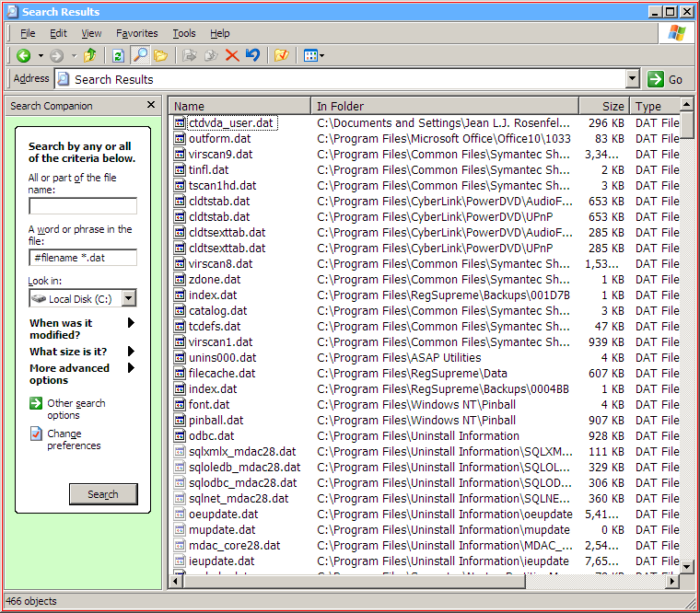The width and height of the screenshot is (700, 613).
Task: Select the font.dat file icon
Action: click(180, 404)
